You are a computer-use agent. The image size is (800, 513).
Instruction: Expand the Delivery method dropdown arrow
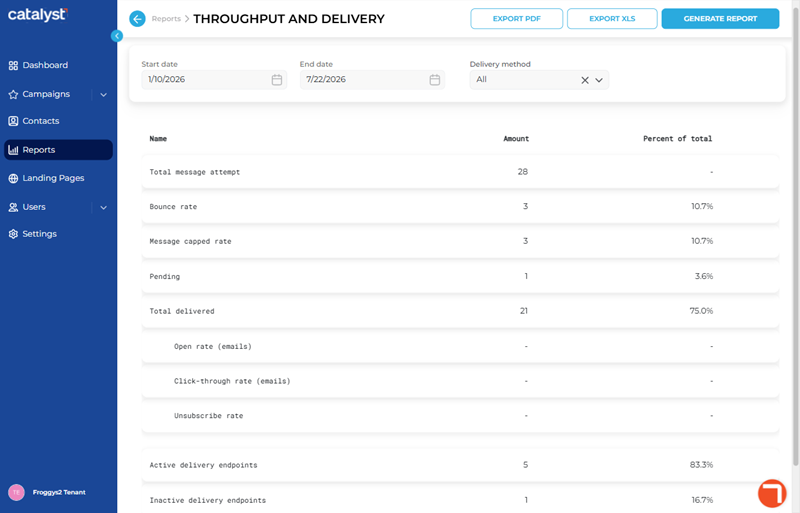coord(599,80)
